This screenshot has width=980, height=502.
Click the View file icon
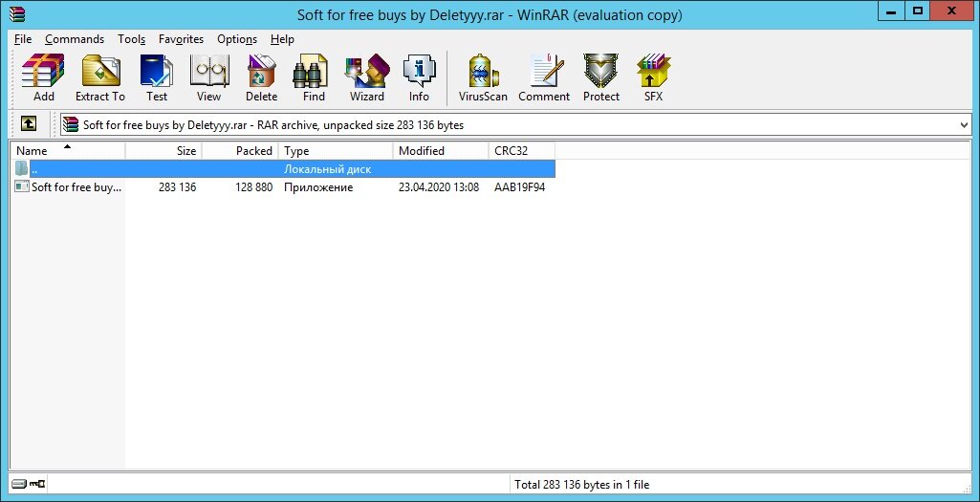click(208, 77)
